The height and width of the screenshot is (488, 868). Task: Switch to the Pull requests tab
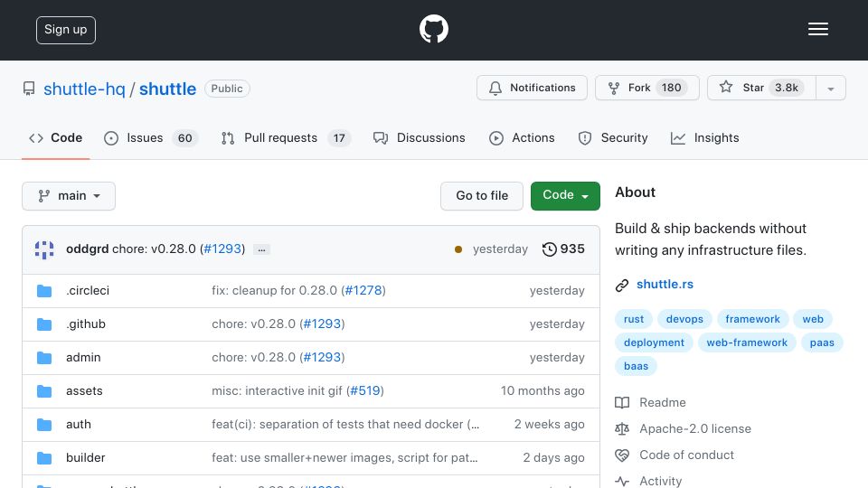(285, 137)
